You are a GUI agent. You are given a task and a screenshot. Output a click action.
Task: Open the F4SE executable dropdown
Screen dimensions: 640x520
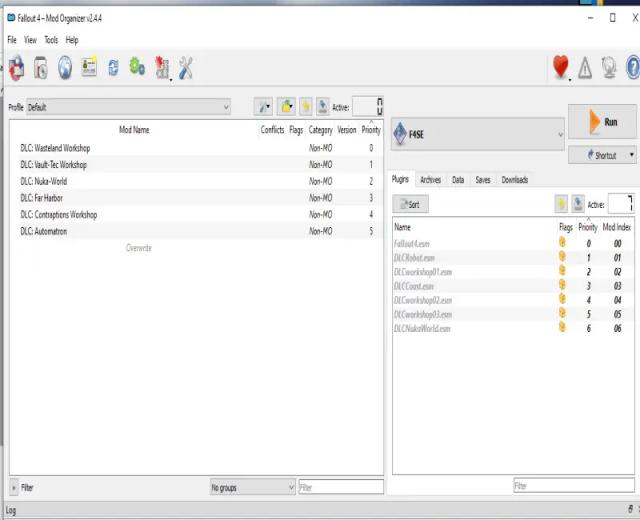pyautogui.click(x=478, y=134)
